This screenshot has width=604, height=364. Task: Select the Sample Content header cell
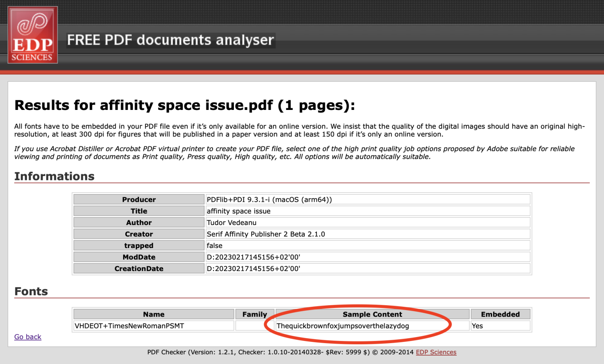pyautogui.click(x=372, y=314)
